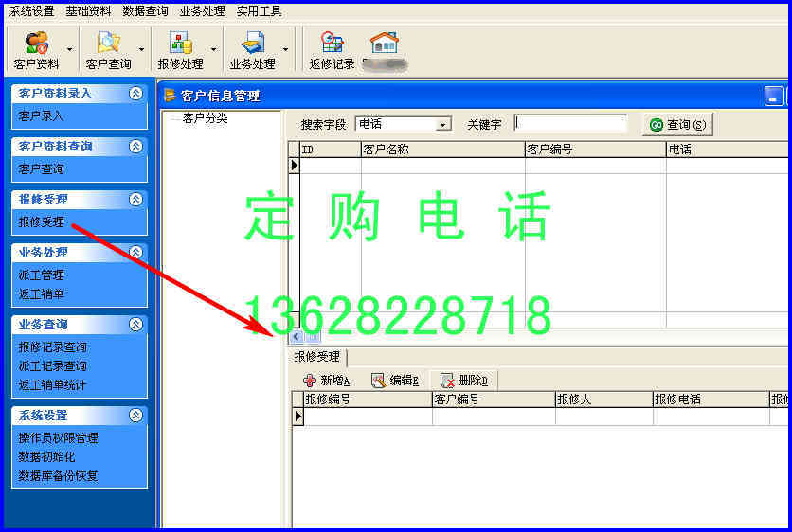The height and width of the screenshot is (532, 792).
Task: Click the 客户查询 sidebar link
Action: click(x=41, y=169)
